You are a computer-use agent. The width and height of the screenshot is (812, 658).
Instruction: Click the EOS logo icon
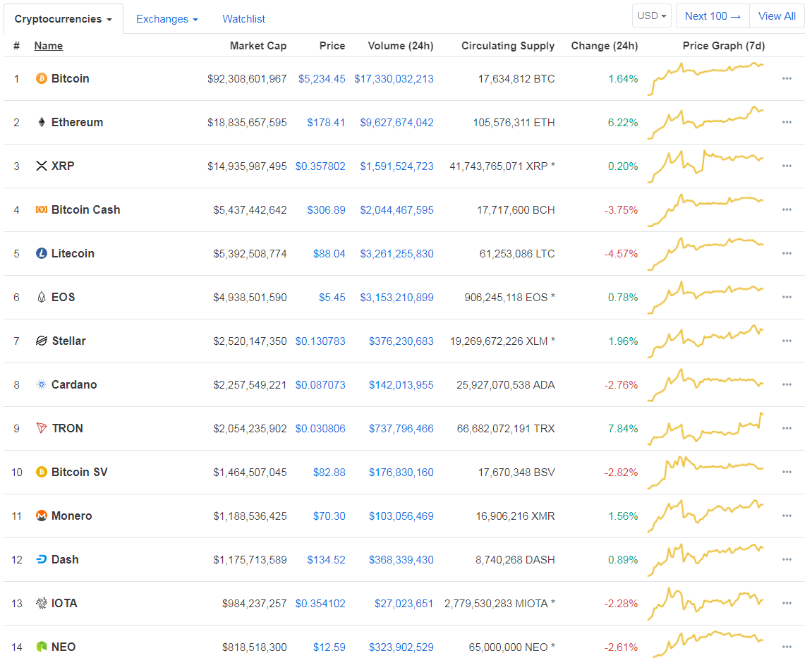[x=42, y=297]
